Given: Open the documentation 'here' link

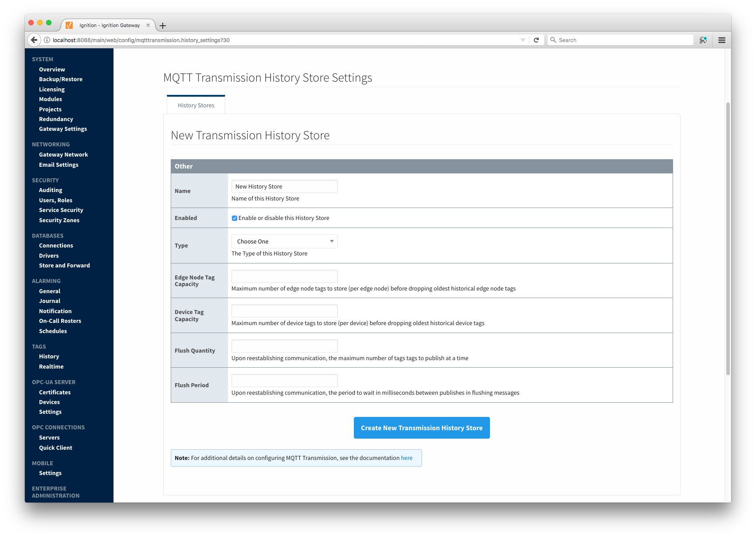Looking at the screenshot, I should [x=407, y=458].
